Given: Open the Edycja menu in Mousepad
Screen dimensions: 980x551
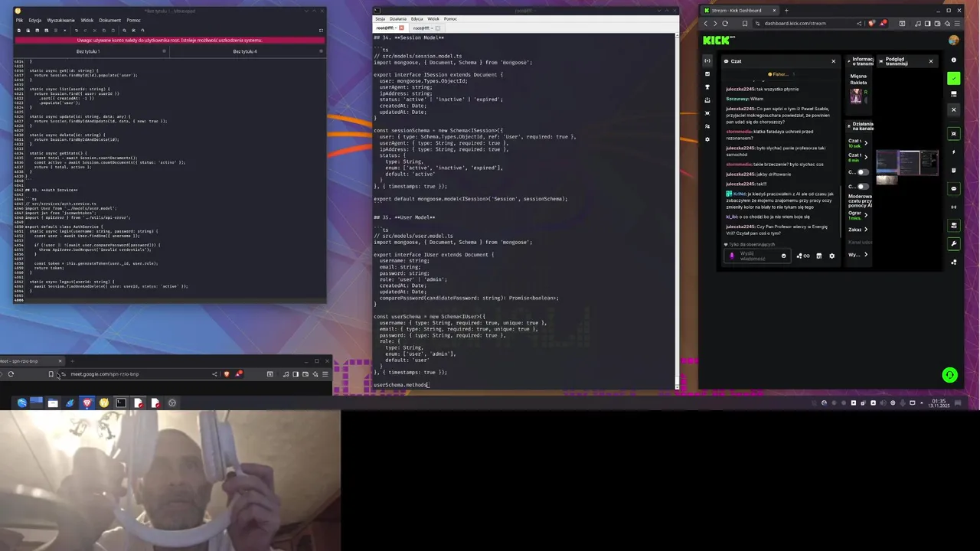Looking at the screenshot, I should [35, 20].
